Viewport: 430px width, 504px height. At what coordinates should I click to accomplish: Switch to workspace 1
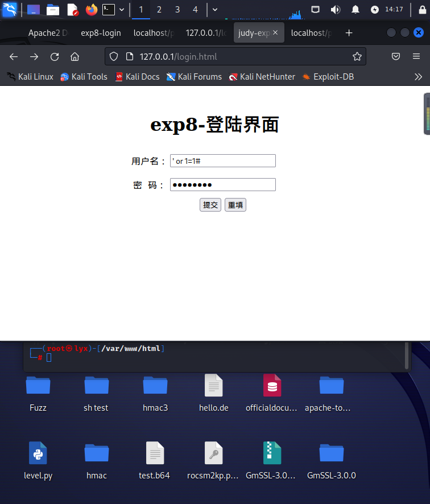(140, 10)
